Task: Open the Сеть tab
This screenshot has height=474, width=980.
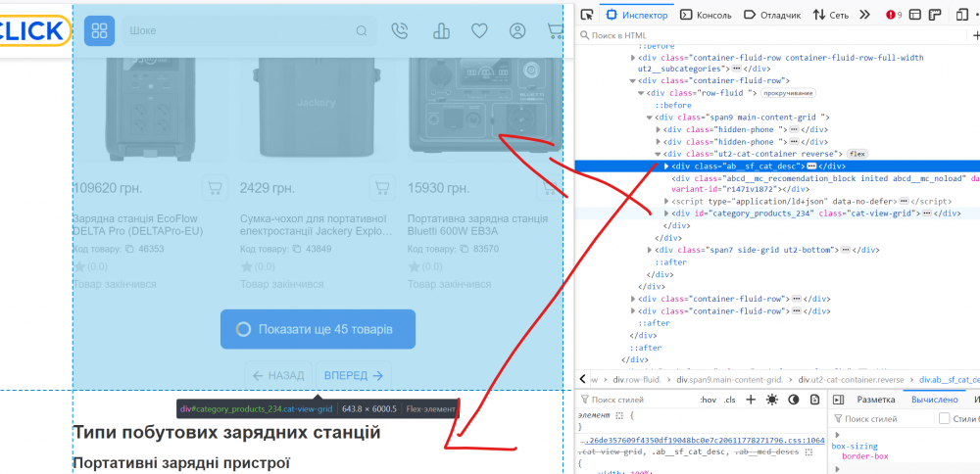Action: pyautogui.click(x=831, y=15)
